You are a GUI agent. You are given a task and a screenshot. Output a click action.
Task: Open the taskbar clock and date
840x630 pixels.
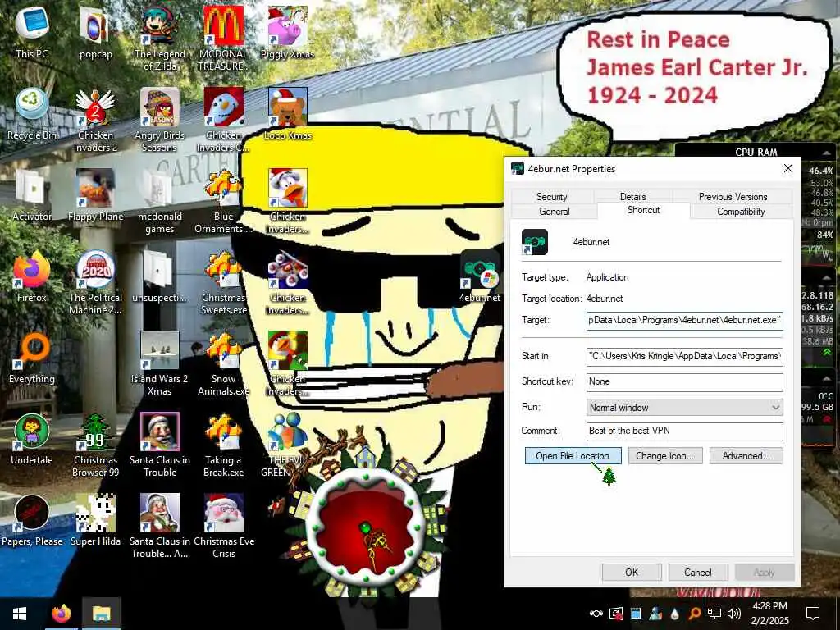click(769, 614)
